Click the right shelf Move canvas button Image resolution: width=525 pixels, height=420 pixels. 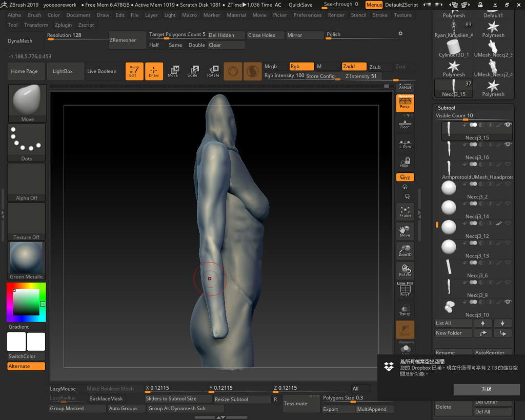[405, 231]
